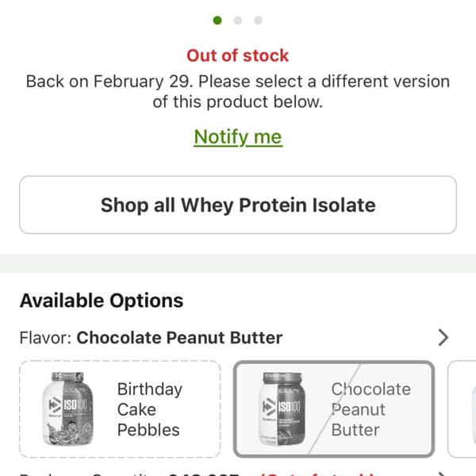
Task: Click the Dymatize logo on Birthday Cake jar
Action: point(55,405)
